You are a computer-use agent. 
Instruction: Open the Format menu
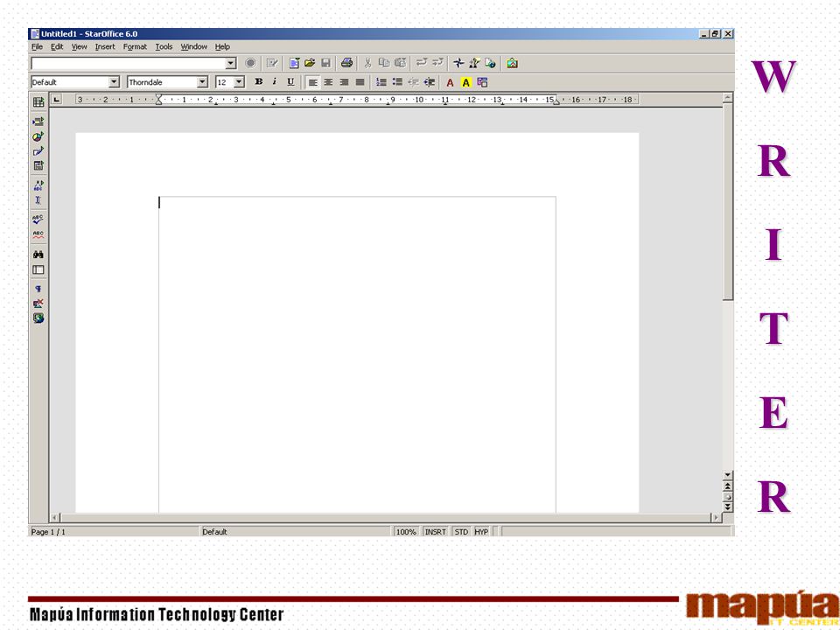135,46
